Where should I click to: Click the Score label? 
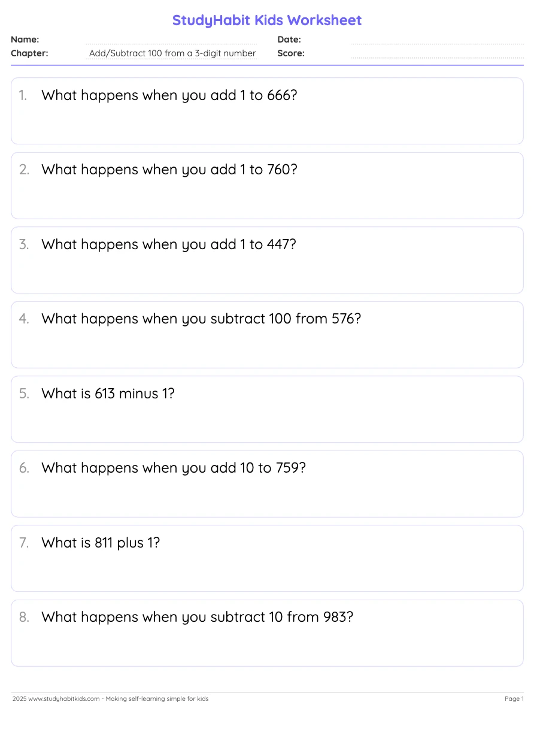[x=291, y=53]
